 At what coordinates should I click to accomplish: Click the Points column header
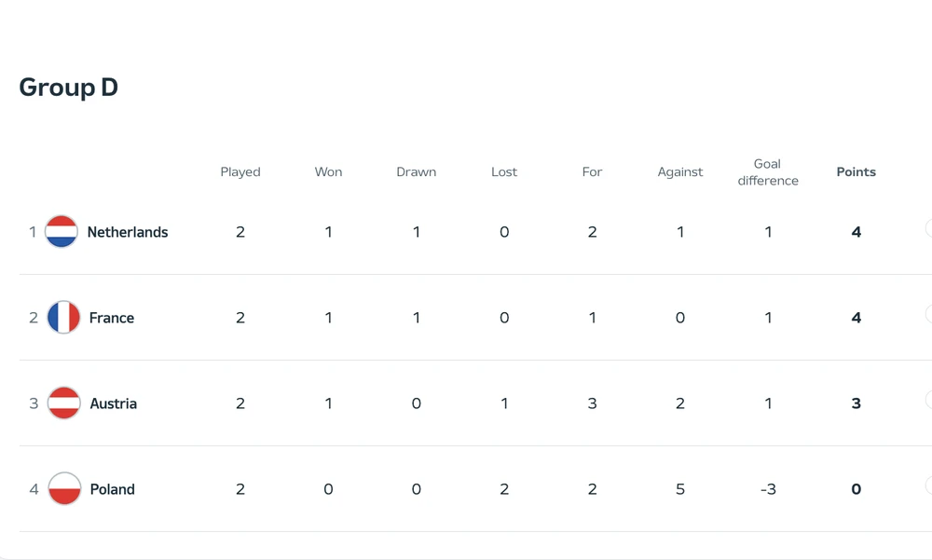coord(856,172)
